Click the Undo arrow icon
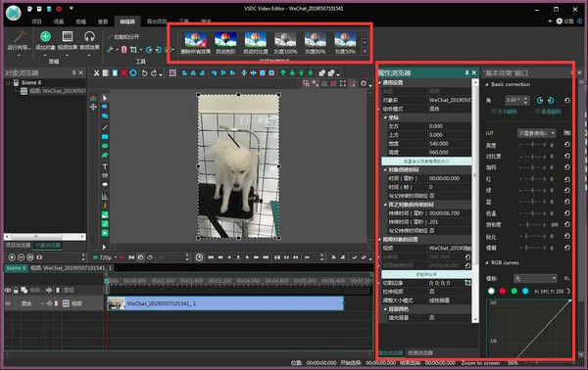The image size is (588, 370). [144, 73]
